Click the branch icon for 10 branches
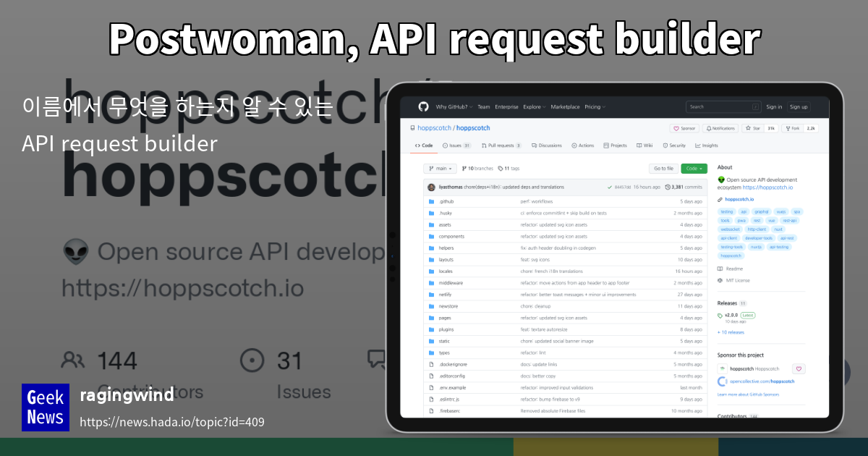This screenshot has width=868, height=456. [463, 169]
